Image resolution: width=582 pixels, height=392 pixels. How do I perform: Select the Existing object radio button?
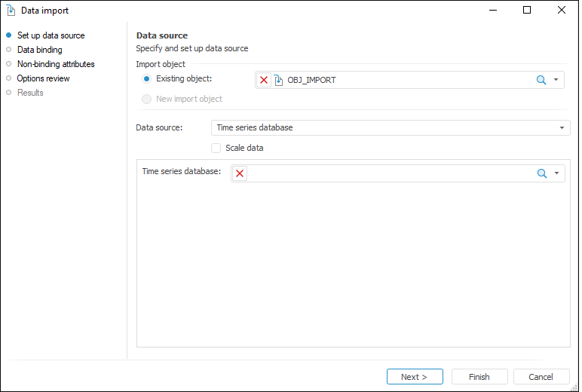[147, 78]
